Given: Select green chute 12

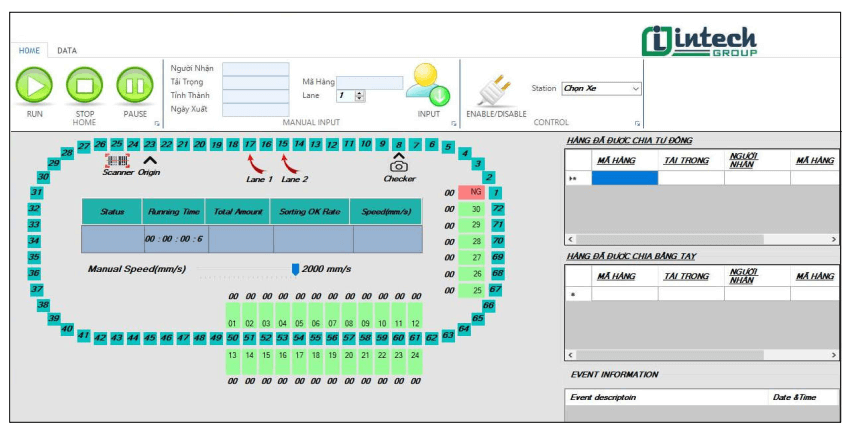Looking at the screenshot, I should [415, 316].
